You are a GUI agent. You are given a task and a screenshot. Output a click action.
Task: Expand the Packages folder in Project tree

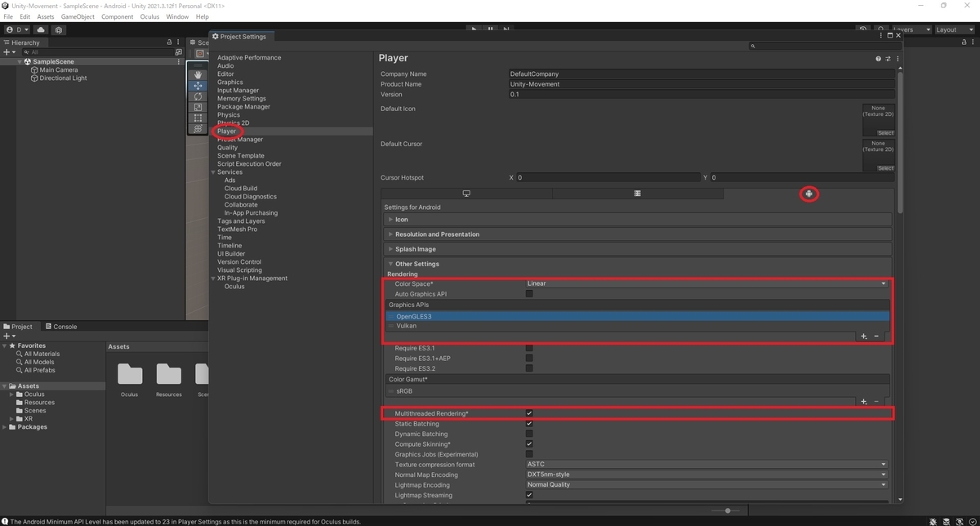click(x=6, y=427)
